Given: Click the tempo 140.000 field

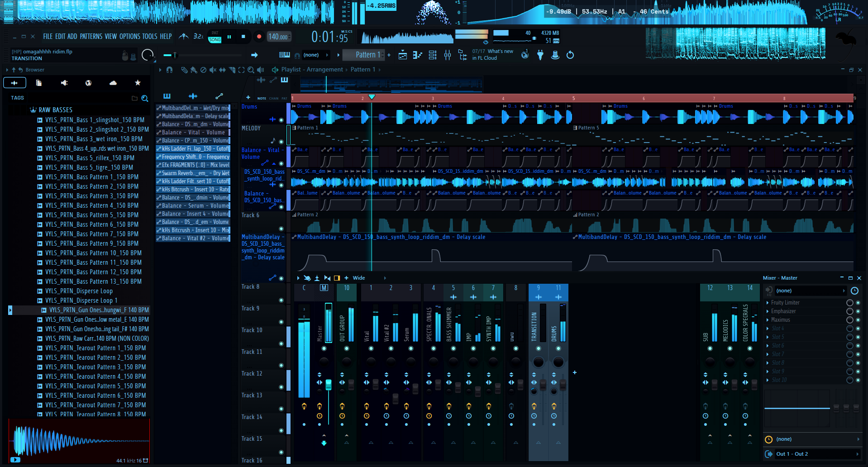Looking at the screenshot, I should (x=279, y=37).
